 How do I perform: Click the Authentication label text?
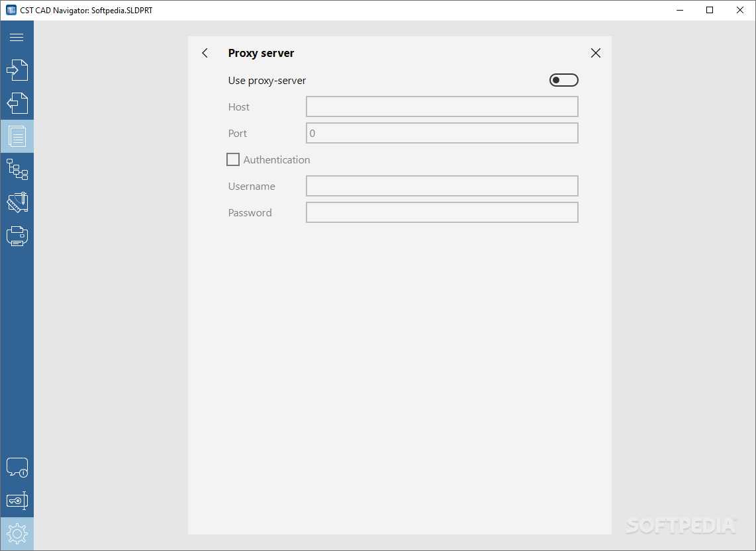coord(276,160)
